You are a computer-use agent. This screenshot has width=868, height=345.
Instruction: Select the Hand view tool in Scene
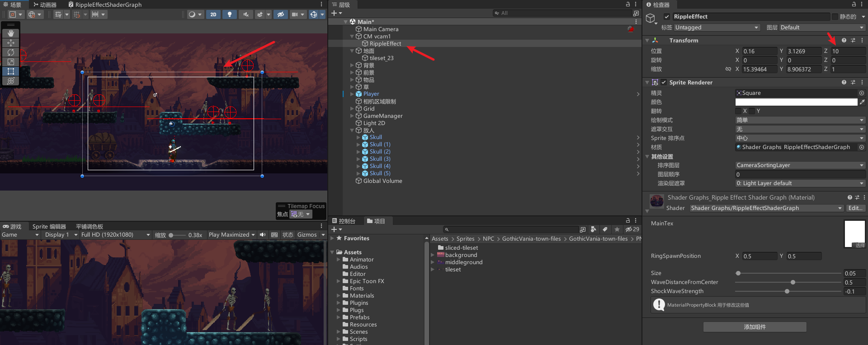[11, 33]
